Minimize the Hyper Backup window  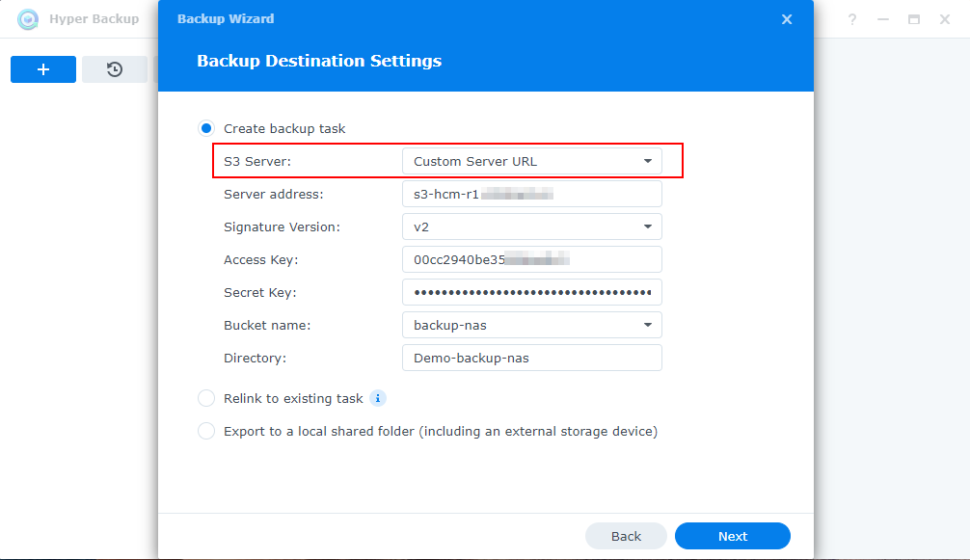click(x=883, y=19)
